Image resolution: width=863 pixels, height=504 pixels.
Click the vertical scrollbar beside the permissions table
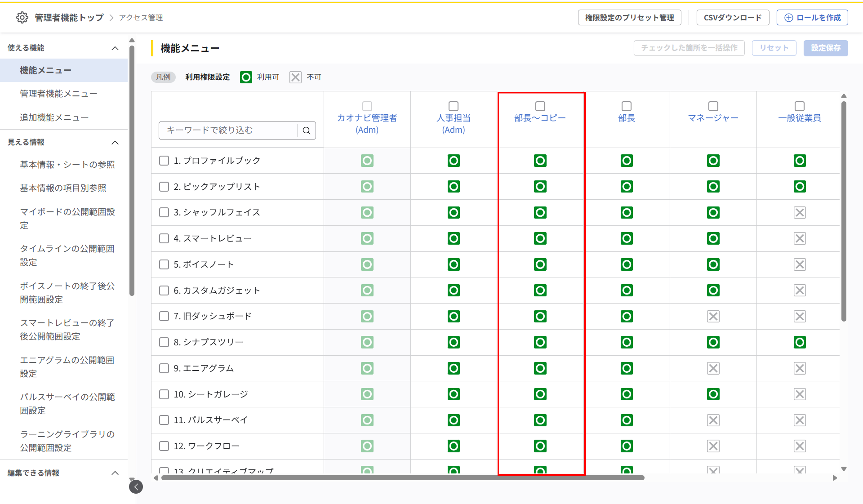pyautogui.click(x=844, y=211)
